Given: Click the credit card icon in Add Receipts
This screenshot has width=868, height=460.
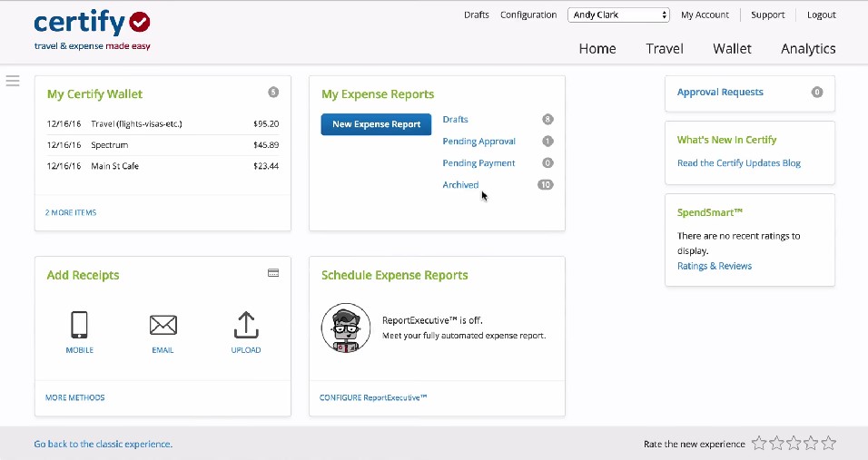Looking at the screenshot, I should [x=273, y=272].
